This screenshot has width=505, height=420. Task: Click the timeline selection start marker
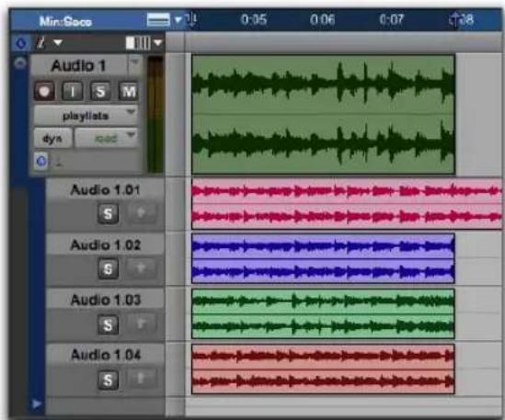[x=191, y=19]
